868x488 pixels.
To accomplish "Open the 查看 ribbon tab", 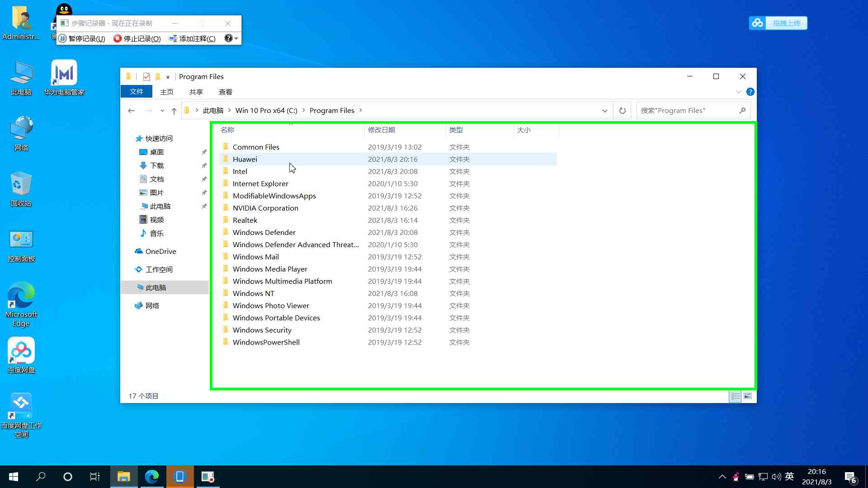I will 225,92.
